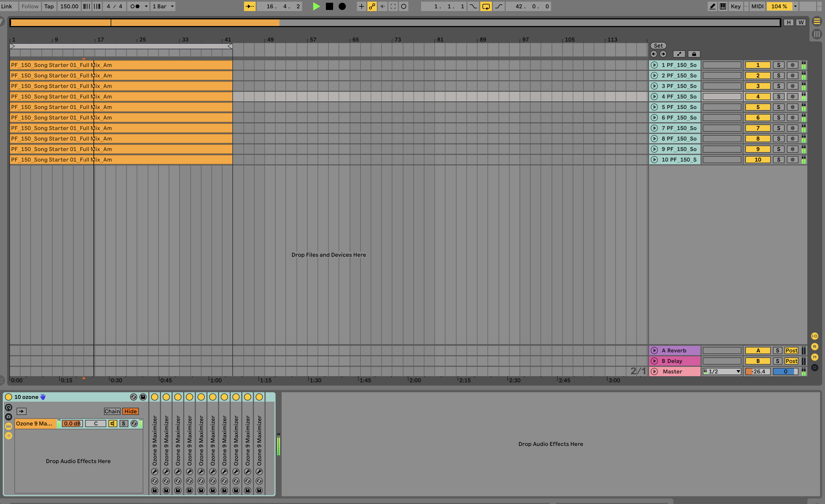The width and height of the screenshot is (825, 504).
Task: Toggle MIDI map mode switch
Action: [x=757, y=6]
